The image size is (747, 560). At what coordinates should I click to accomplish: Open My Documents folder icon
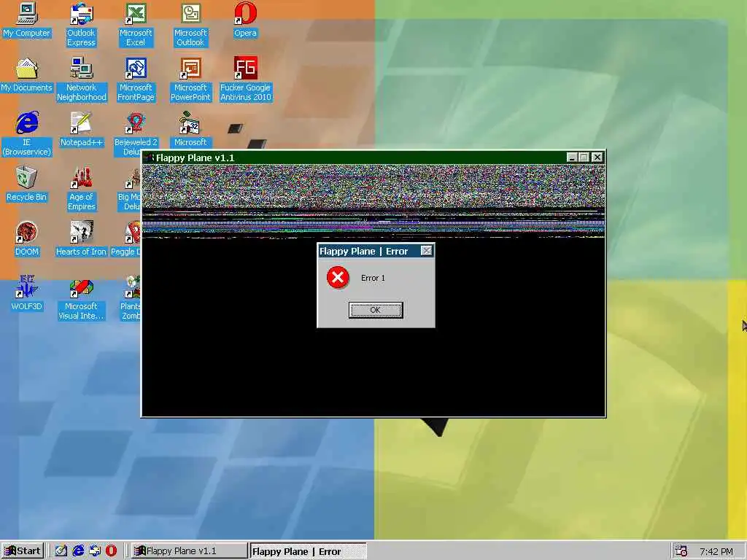tap(27, 75)
